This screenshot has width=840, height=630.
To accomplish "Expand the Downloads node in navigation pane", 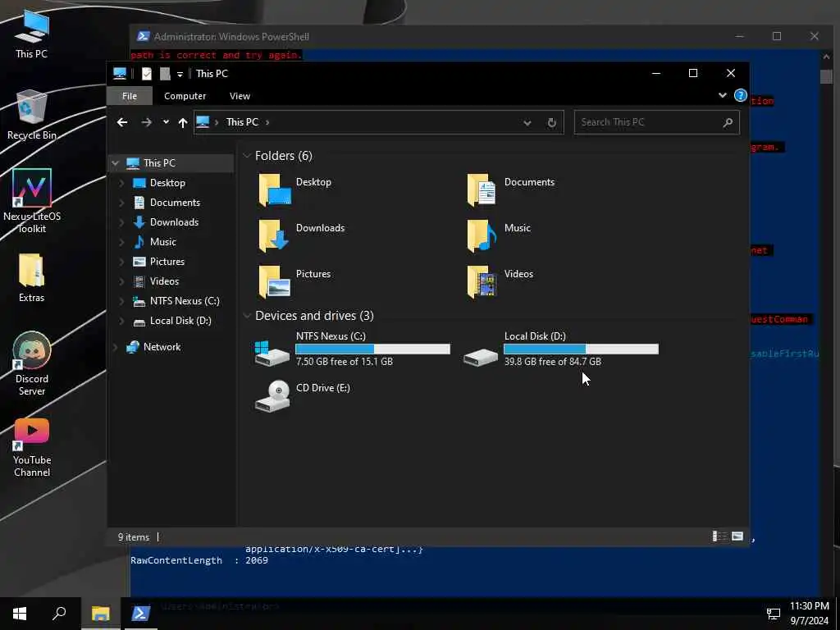I will coord(121,221).
